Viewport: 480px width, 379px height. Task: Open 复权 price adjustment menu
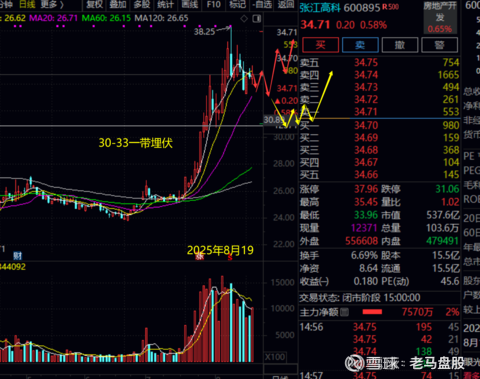(x=95, y=4)
